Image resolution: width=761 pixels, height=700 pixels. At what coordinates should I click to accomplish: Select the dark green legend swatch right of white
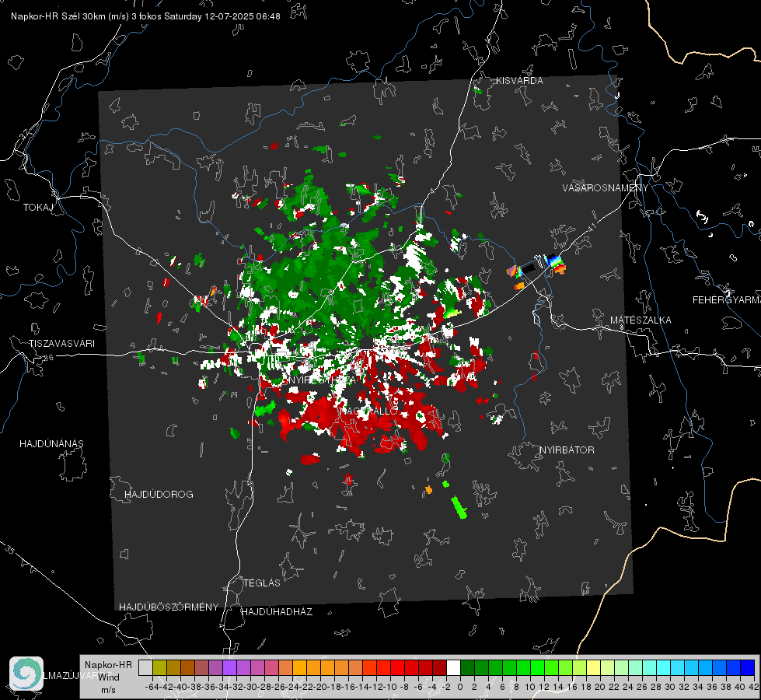467,667
